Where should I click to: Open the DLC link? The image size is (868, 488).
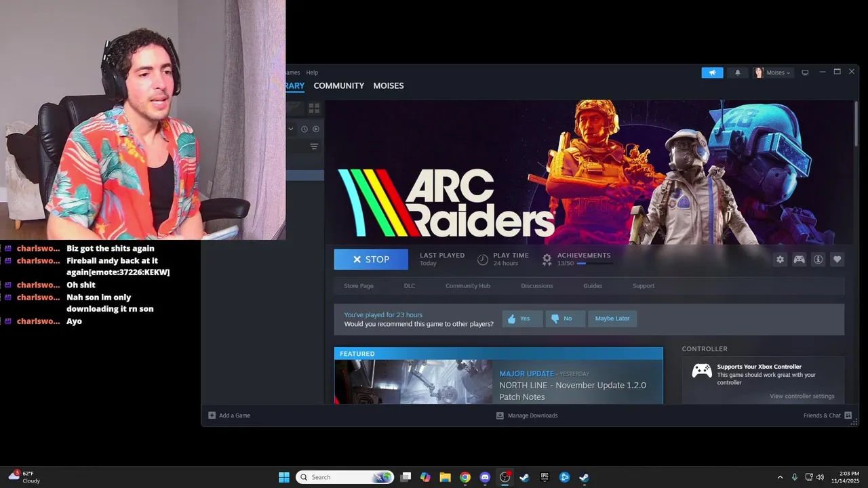click(x=410, y=286)
